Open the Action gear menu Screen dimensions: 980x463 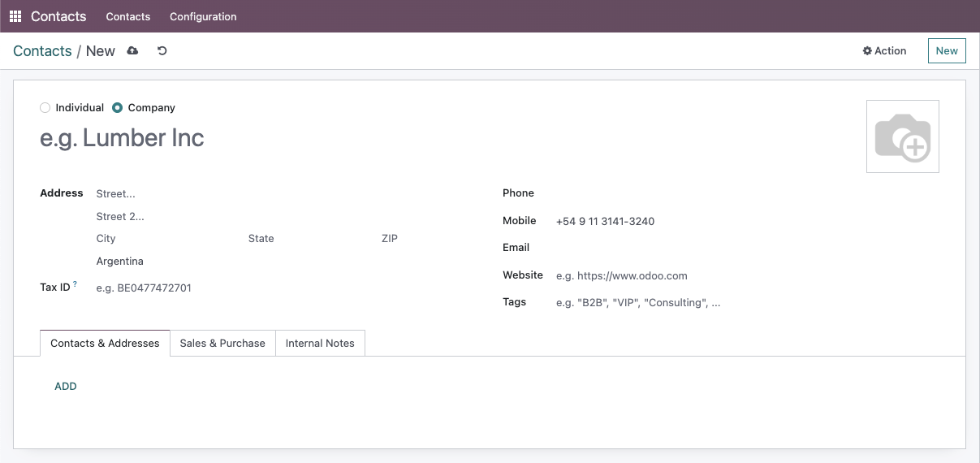coord(884,51)
